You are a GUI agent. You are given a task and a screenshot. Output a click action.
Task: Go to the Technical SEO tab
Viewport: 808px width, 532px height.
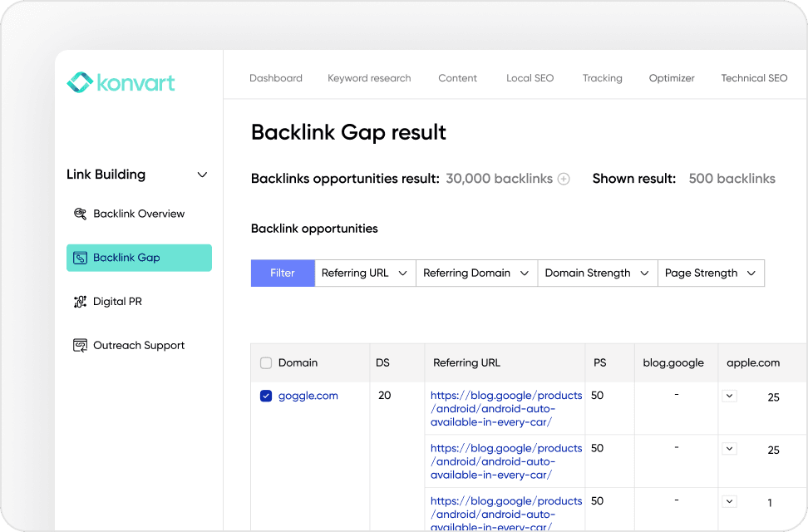click(754, 78)
